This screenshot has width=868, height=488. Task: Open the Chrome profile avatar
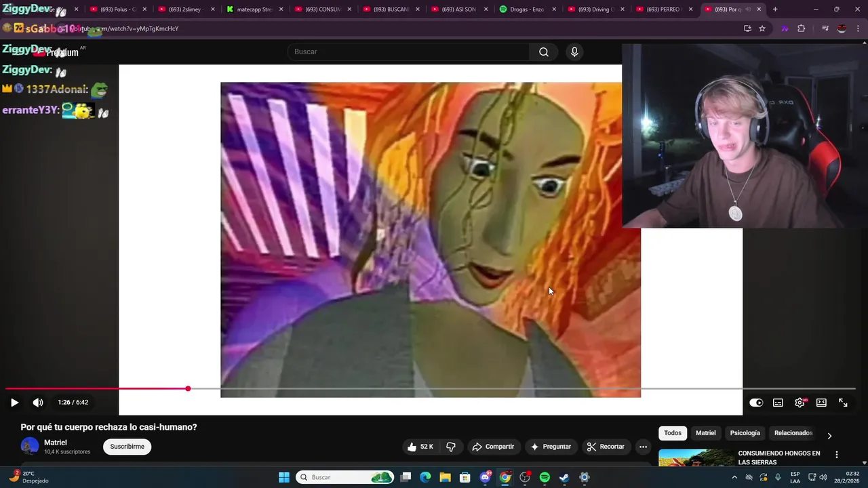(x=842, y=28)
